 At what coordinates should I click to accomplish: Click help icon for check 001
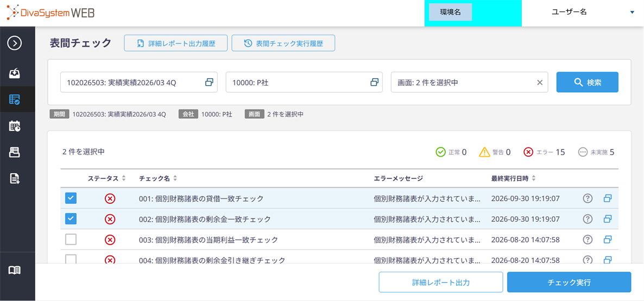[x=588, y=198]
